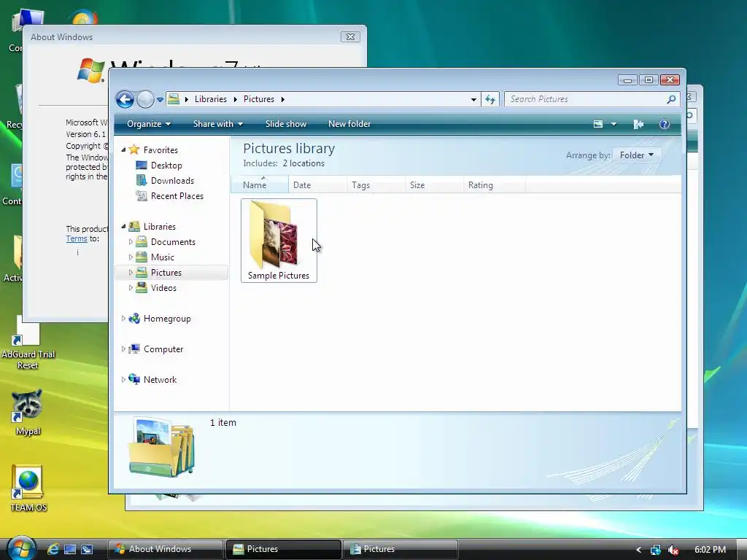
Task: Click the library icon in address bar
Action: [x=174, y=99]
